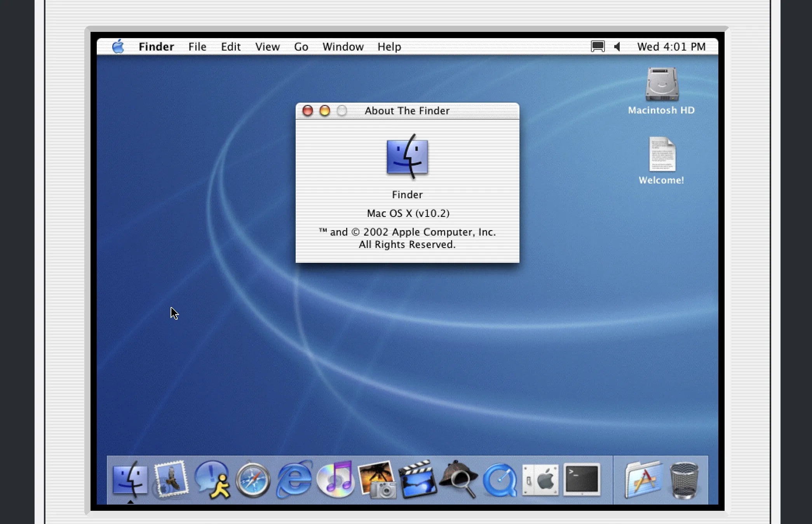Click Finder in the Dock

(130, 480)
